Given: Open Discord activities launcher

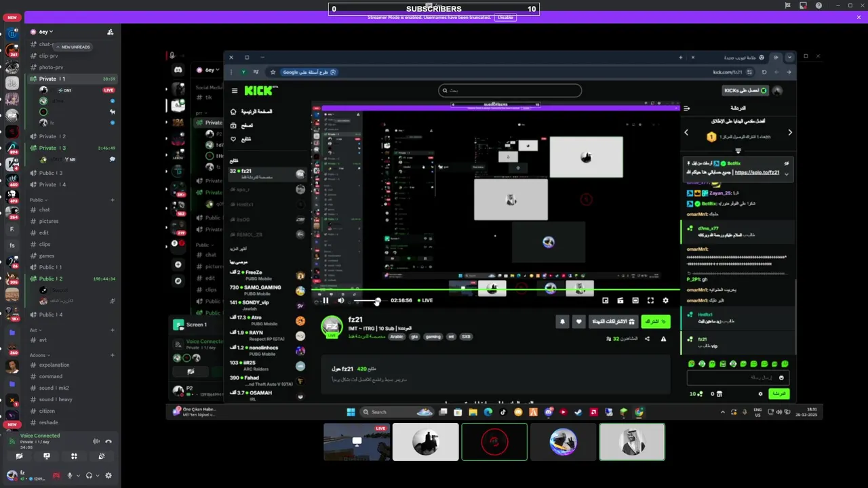Looking at the screenshot, I should point(74,456).
